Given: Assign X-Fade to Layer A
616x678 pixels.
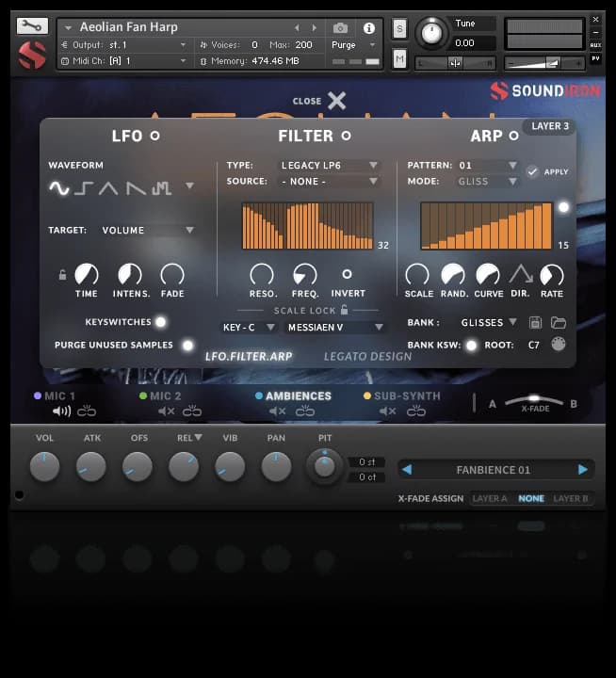Looking at the screenshot, I should (x=490, y=498).
